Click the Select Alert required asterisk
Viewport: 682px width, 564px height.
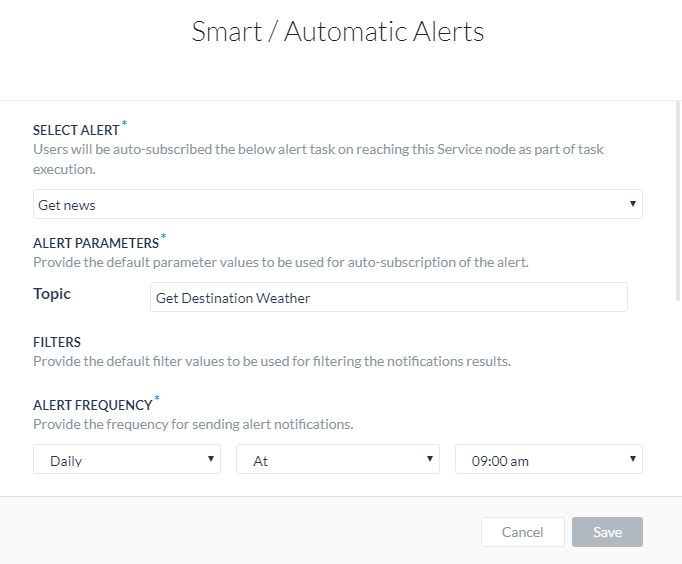pyautogui.click(x=124, y=123)
